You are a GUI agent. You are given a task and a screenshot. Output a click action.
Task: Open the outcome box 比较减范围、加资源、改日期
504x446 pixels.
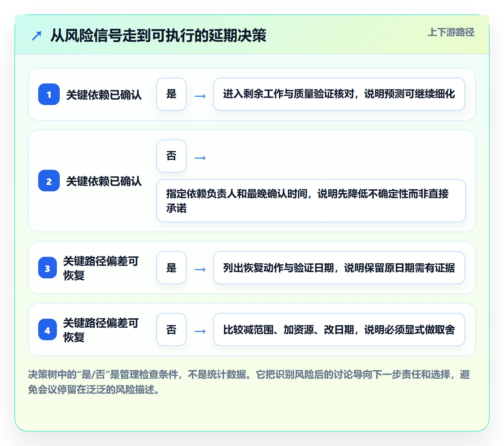339,329
